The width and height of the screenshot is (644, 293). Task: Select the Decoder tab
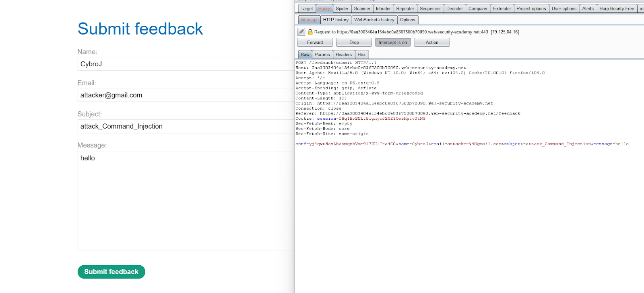pyautogui.click(x=454, y=8)
